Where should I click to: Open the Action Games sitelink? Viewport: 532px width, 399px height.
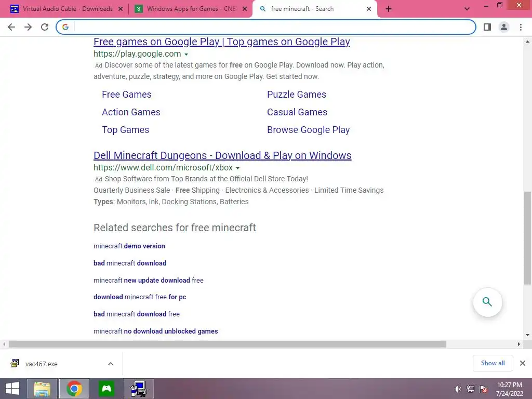coord(131,112)
